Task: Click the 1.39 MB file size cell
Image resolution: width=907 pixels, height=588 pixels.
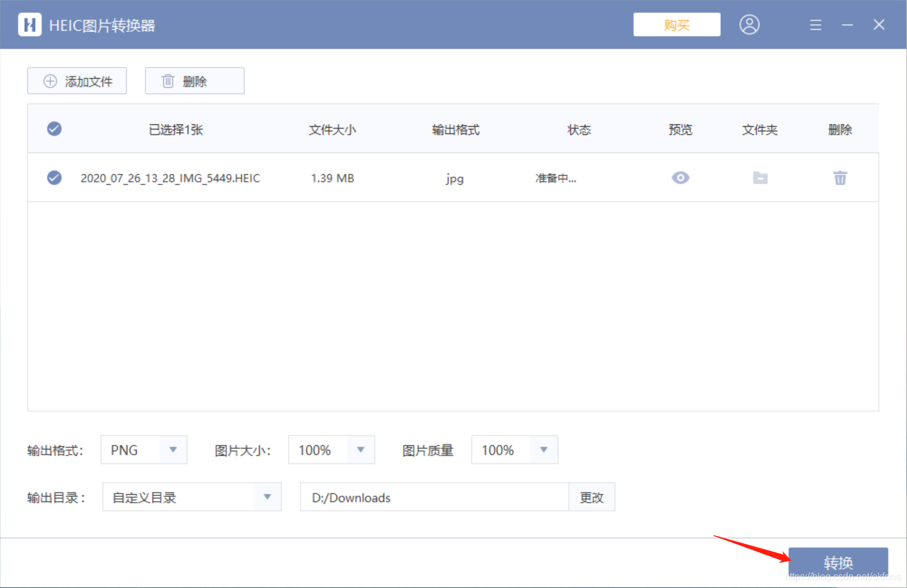Action: click(332, 178)
